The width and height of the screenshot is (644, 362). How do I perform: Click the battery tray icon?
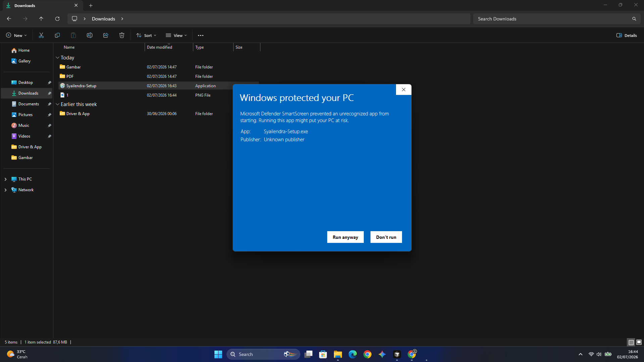coord(608,354)
